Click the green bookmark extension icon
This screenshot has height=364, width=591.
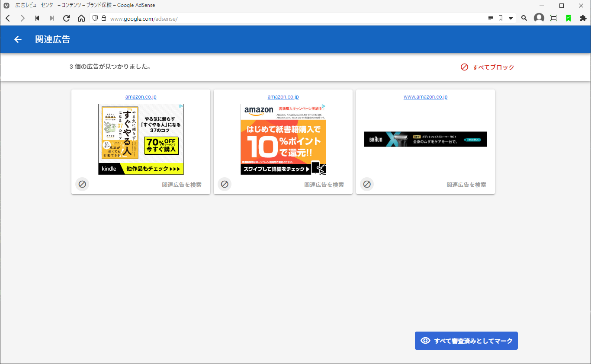point(569,18)
